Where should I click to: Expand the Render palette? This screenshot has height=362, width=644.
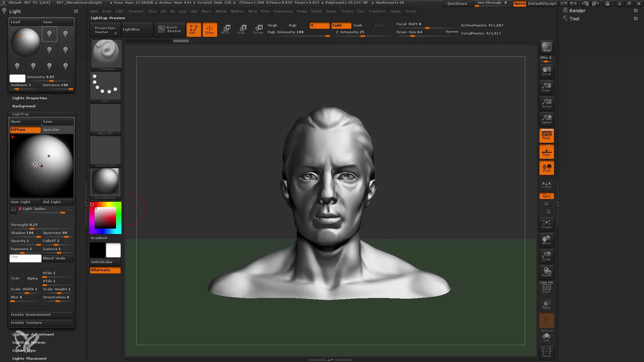click(577, 11)
